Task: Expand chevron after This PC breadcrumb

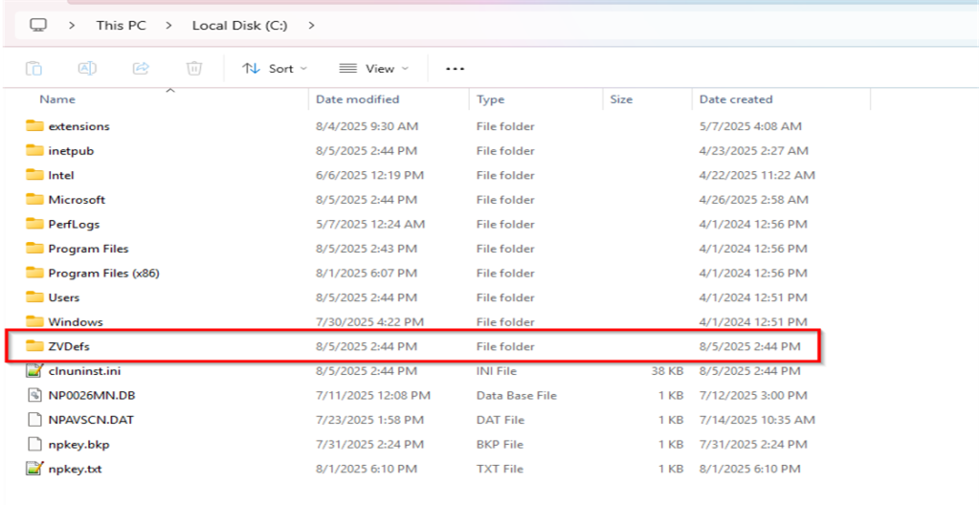Action: (169, 25)
